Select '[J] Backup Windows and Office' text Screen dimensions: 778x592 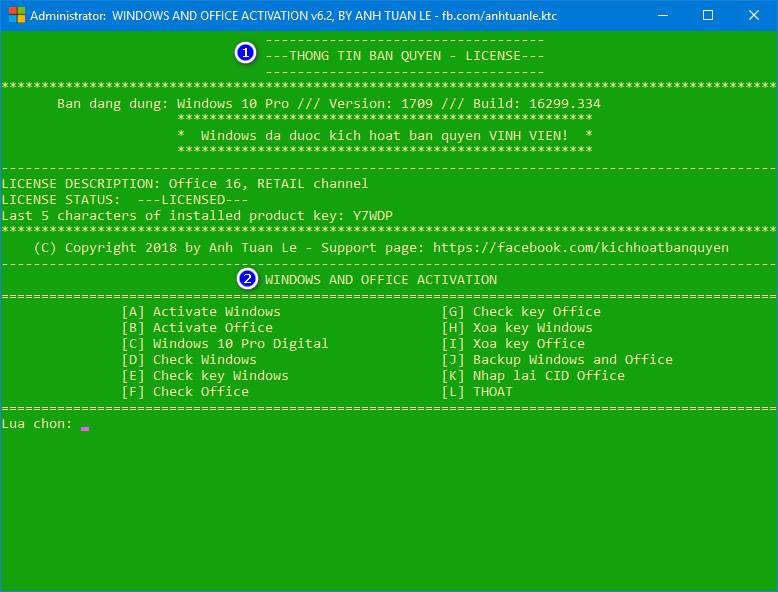[557, 359]
